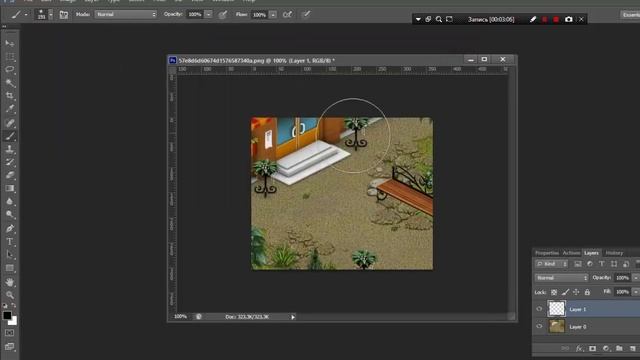Toggle lock position
Viewport: 640px width, 360px height.
point(576,292)
